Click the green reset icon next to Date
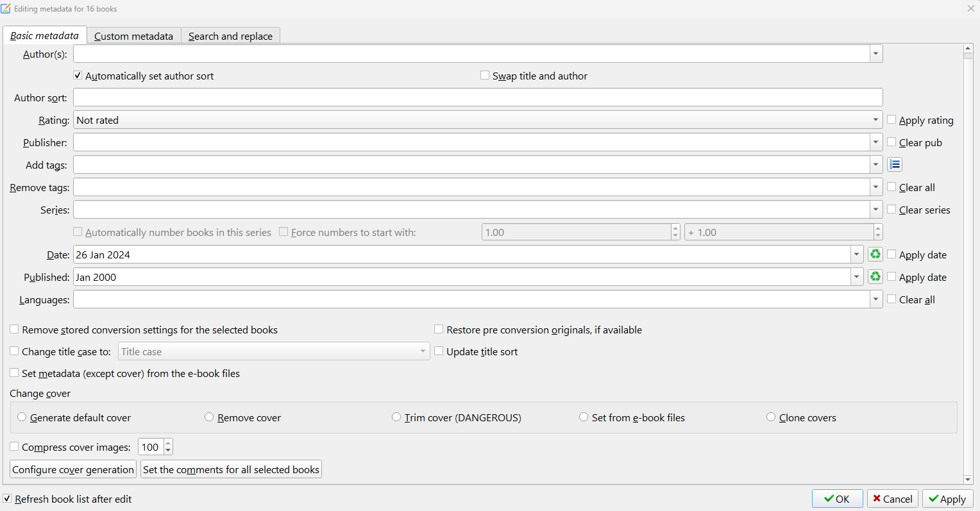 click(875, 255)
